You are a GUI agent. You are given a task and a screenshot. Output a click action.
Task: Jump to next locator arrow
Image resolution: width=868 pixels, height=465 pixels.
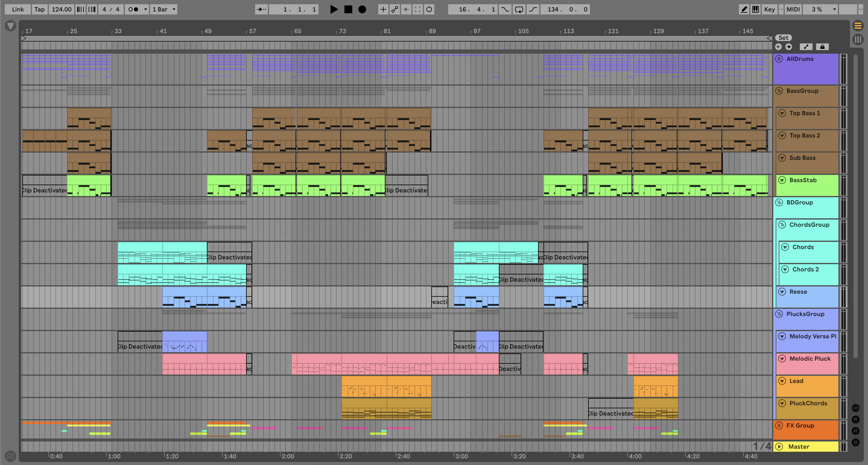788,47
